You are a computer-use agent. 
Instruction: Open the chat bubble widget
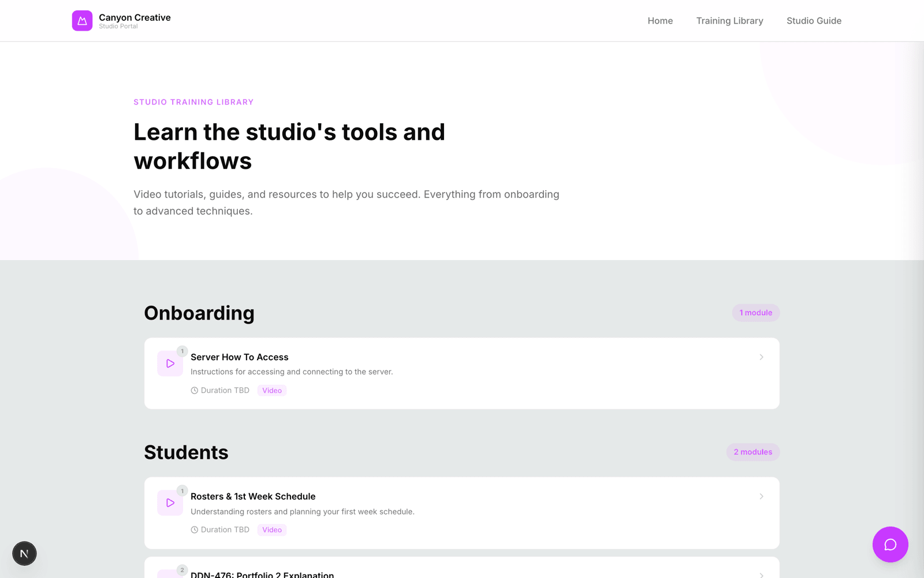tap(890, 544)
